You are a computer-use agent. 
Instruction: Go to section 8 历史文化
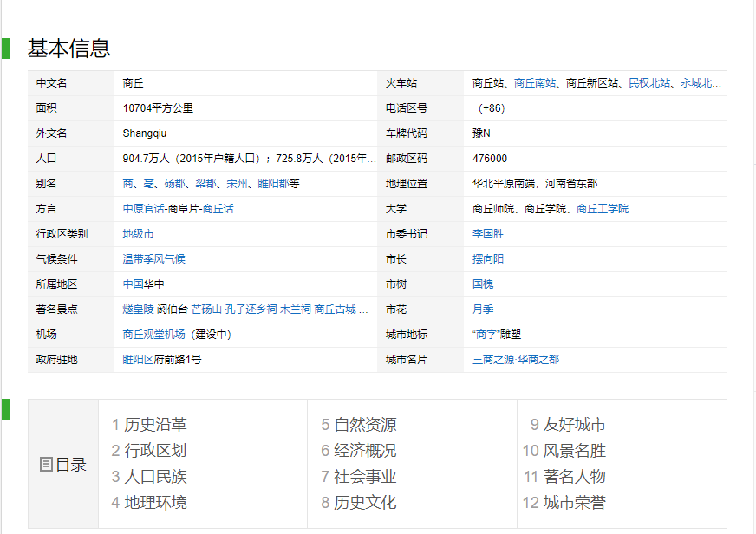[x=365, y=503]
